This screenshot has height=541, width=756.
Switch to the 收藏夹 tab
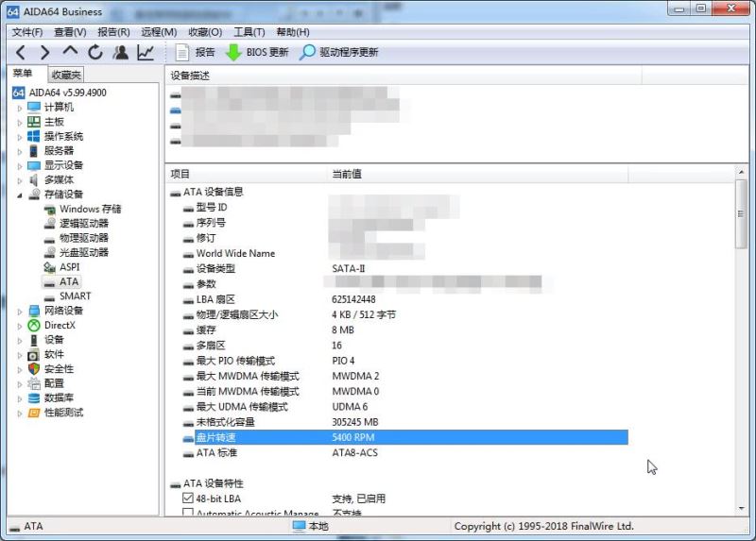click(66, 75)
